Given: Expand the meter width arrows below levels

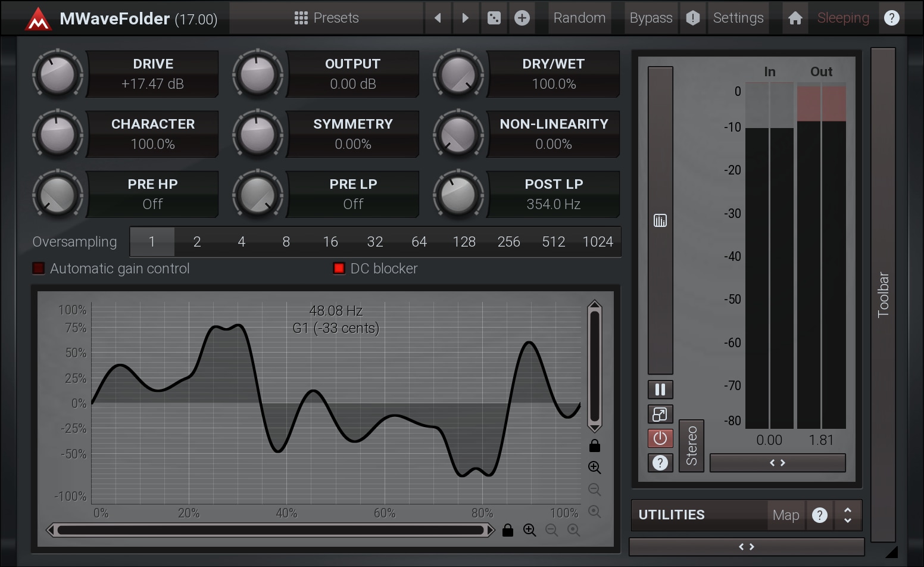Looking at the screenshot, I should pyautogui.click(x=778, y=463).
